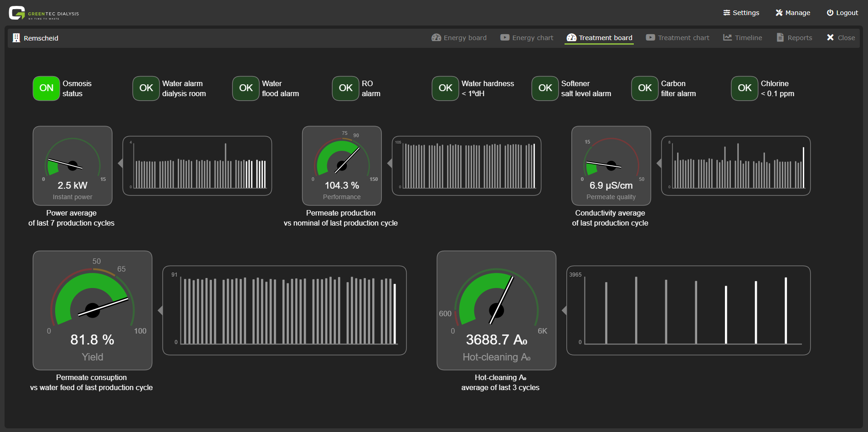Image resolution: width=868 pixels, height=432 pixels.
Task: Click the Softener salt level OK badge
Action: click(545, 88)
